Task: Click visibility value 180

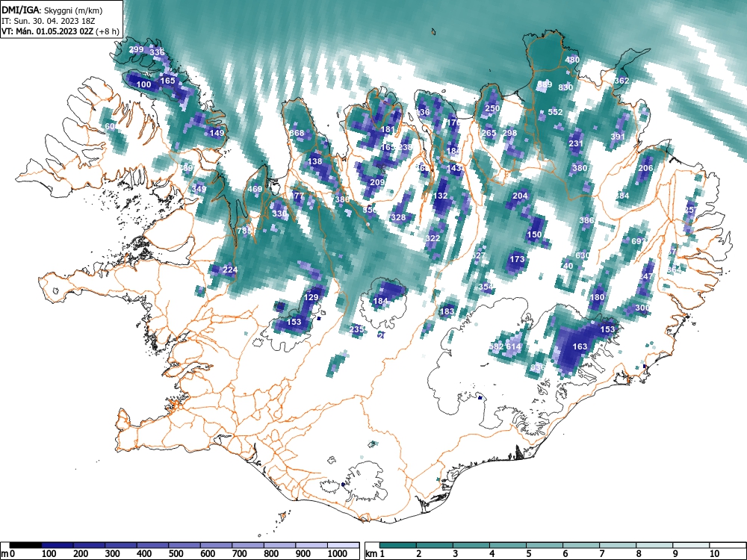Action: pos(597,298)
